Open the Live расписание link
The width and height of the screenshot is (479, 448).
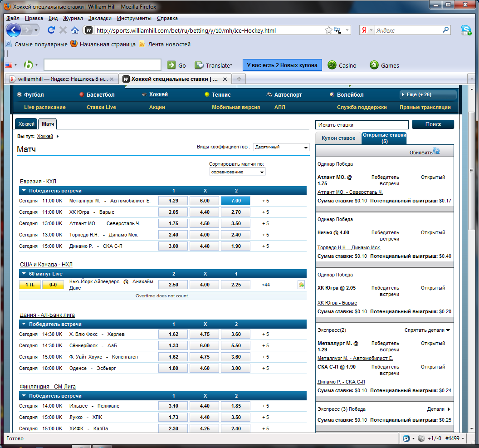(x=45, y=107)
